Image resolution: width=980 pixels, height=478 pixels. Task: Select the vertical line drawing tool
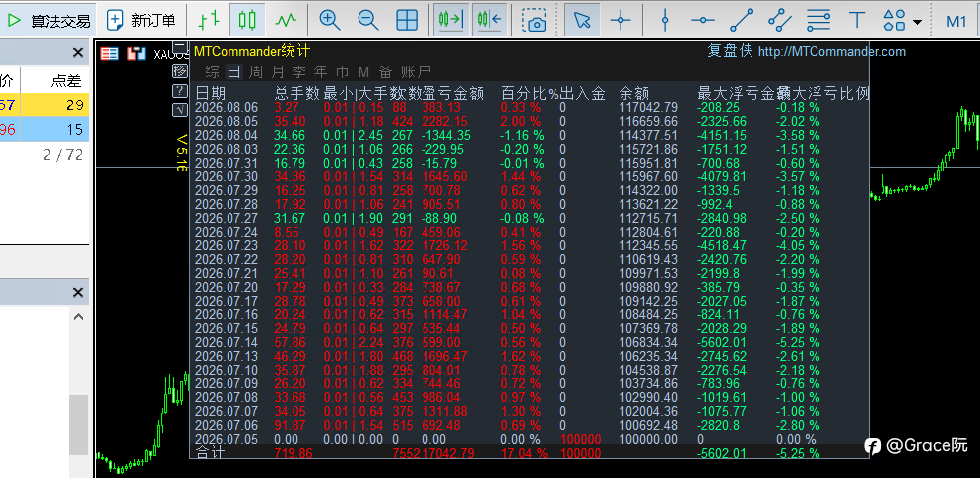pyautogui.click(x=665, y=20)
